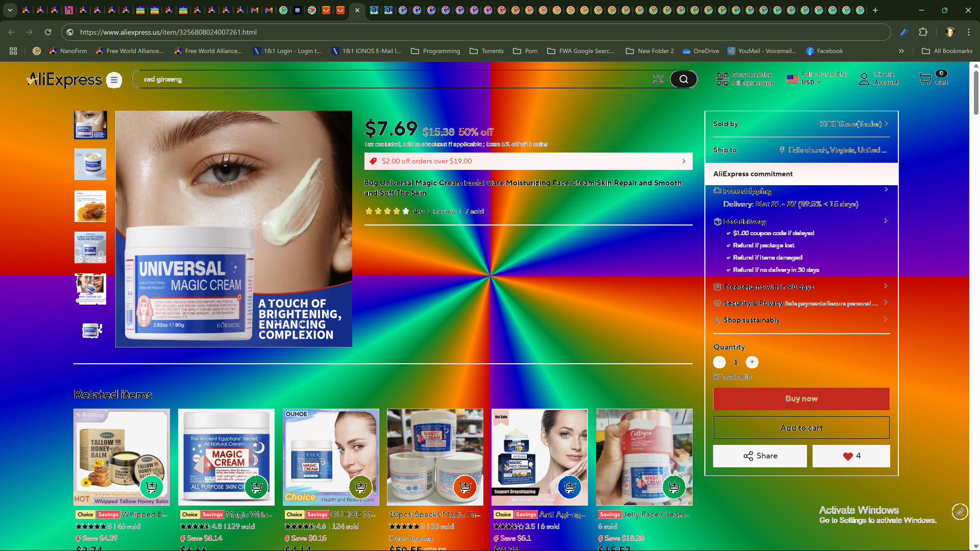The image size is (980, 551).
Task: Add Tallow Honey Balm to cart
Action: [x=152, y=487]
